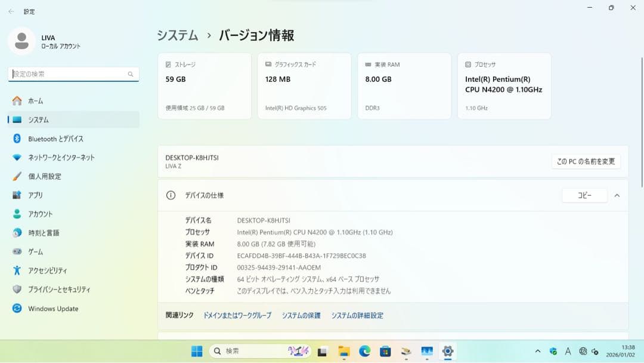This screenshot has height=363, width=644.
Task: Select ネットワークとインターネット in sidebar
Action: tap(73, 158)
